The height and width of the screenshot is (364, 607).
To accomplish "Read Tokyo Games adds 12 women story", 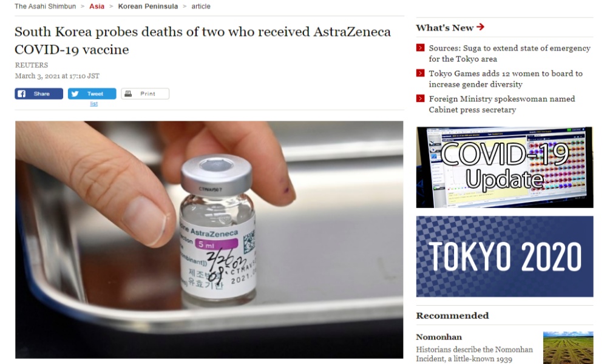I will pyautogui.click(x=506, y=79).
